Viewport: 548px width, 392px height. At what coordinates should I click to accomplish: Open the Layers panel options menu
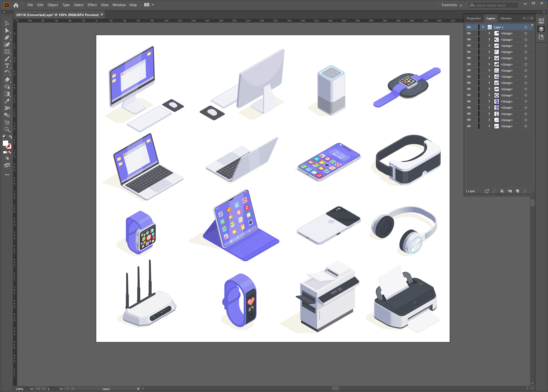point(531,18)
